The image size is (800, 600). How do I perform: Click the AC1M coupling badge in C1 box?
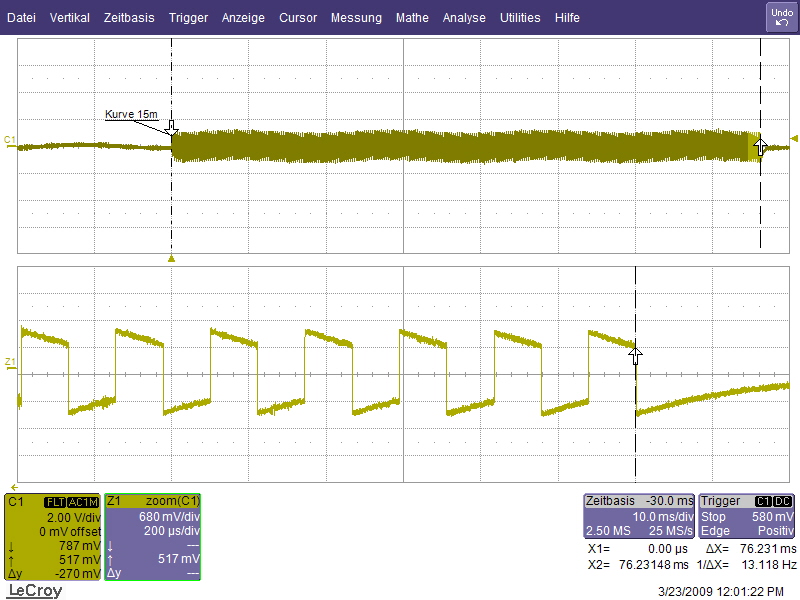pyautogui.click(x=83, y=503)
